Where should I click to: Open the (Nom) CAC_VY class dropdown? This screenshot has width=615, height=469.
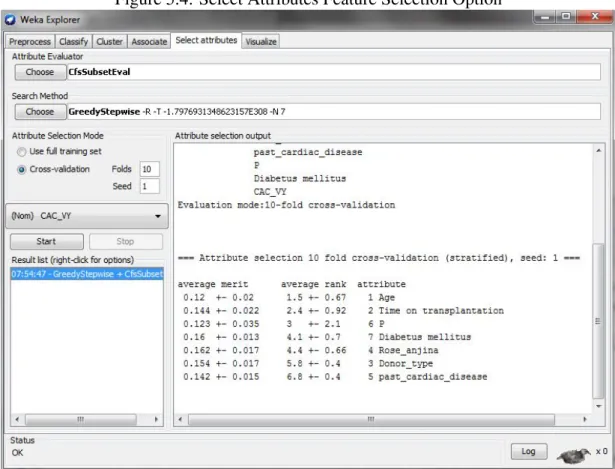[x=87, y=216]
